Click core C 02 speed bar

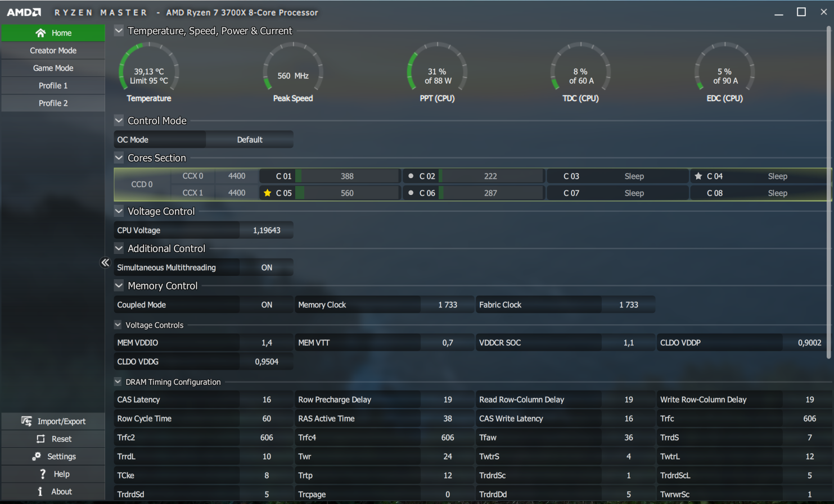coord(490,176)
